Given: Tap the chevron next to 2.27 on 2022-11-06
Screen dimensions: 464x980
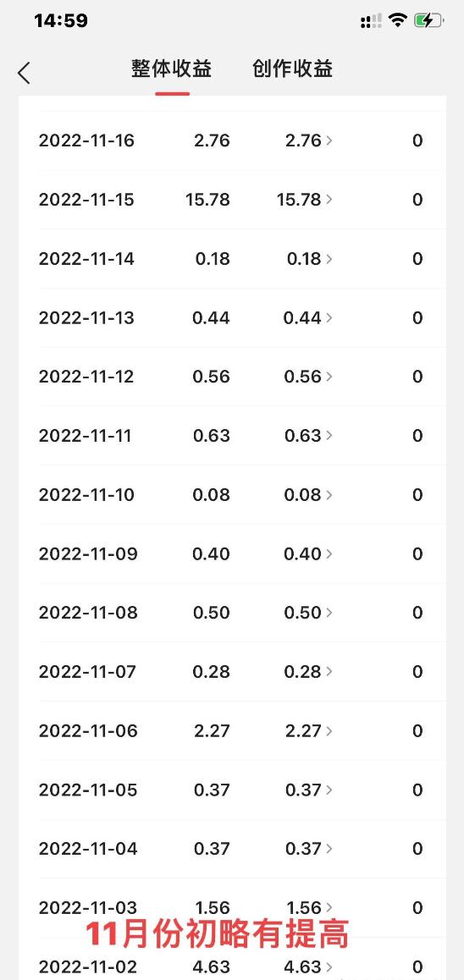Looking at the screenshot, I should [329, 731].
